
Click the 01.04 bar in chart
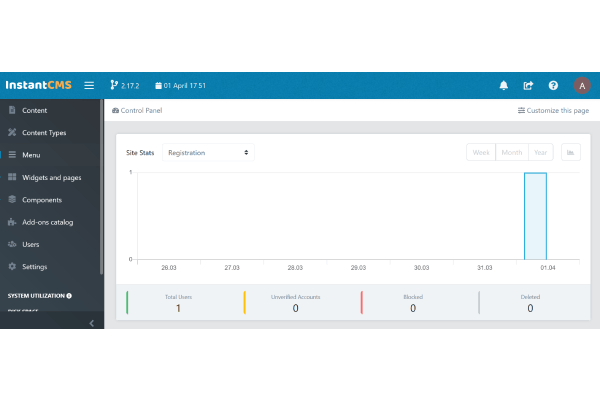(x=535, y=216)
